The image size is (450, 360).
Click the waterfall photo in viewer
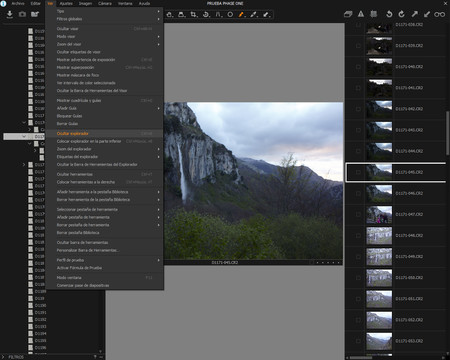pyautogui.click(x=253, y=181)
